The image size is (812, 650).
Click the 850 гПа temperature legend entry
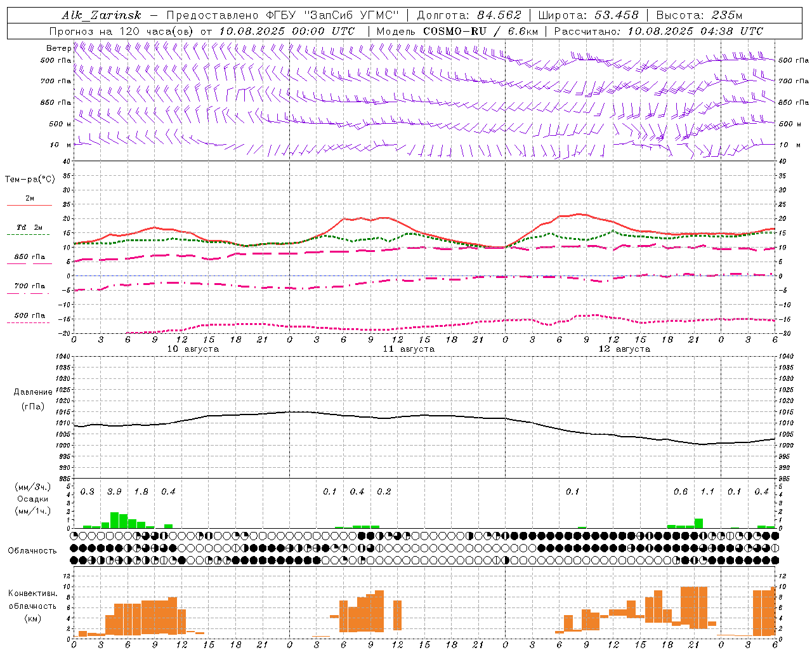pyautogui.click(x=29, y=257)
